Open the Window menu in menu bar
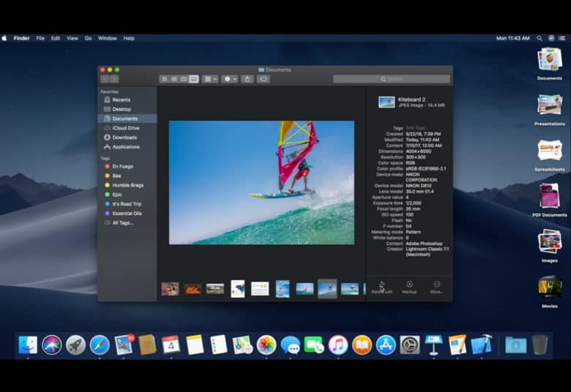This screenshot has width=571, height=392. pos(107,38)
